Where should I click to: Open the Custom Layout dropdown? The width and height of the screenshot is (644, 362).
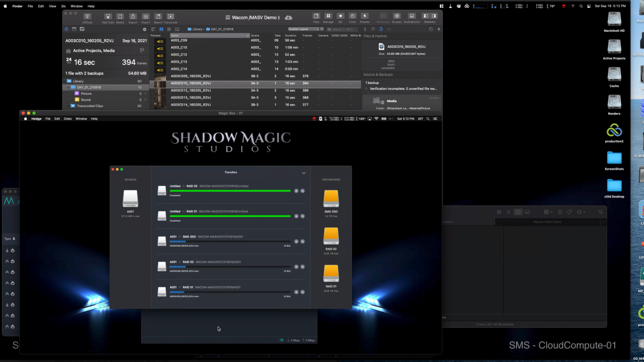[x=304, y=29]
